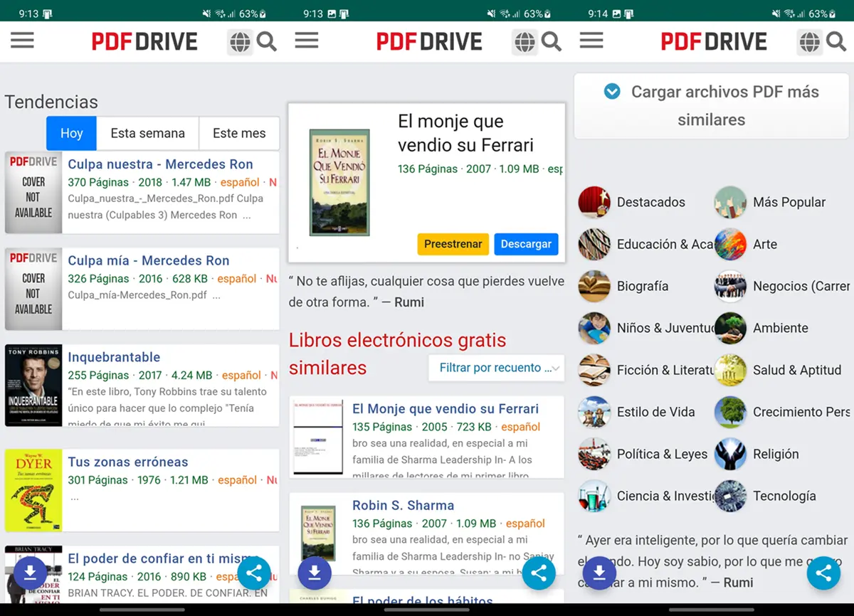The height and width of the screenshot is (616, 854).
Task: Open the Tecnología category icon
Action: tap(730, 496)
